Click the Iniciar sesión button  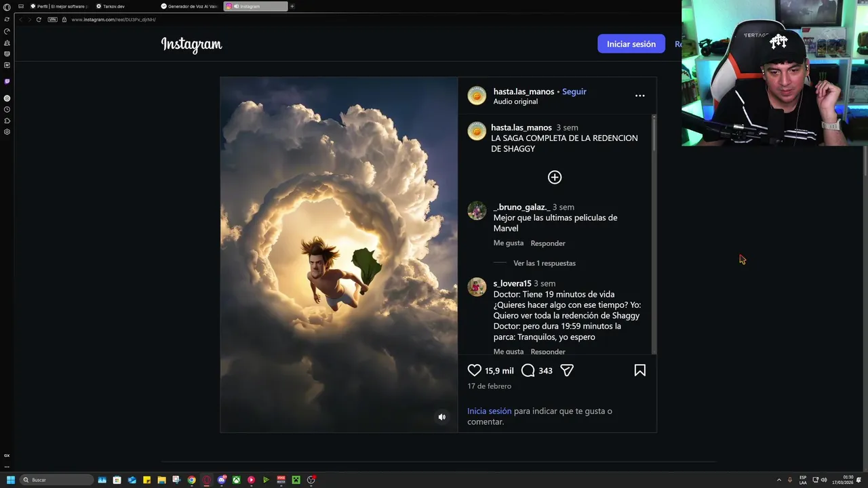(x=631, y=44)
